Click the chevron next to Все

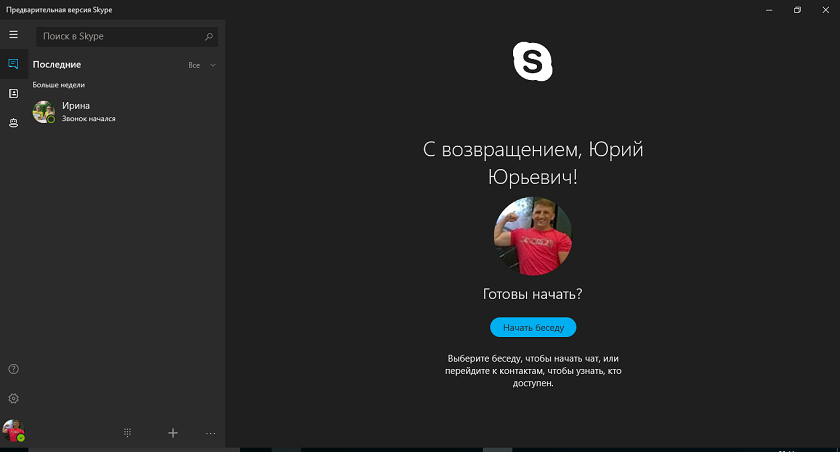click(213, 65)
